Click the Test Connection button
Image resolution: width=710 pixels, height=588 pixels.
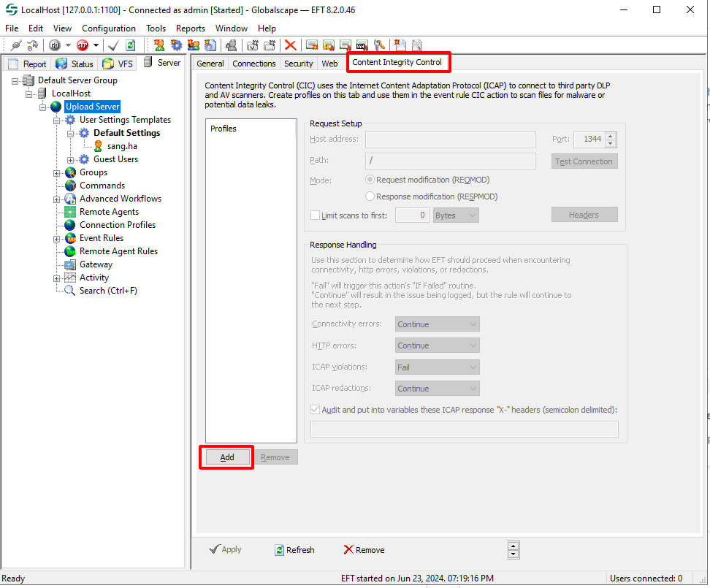pos(584,161)
